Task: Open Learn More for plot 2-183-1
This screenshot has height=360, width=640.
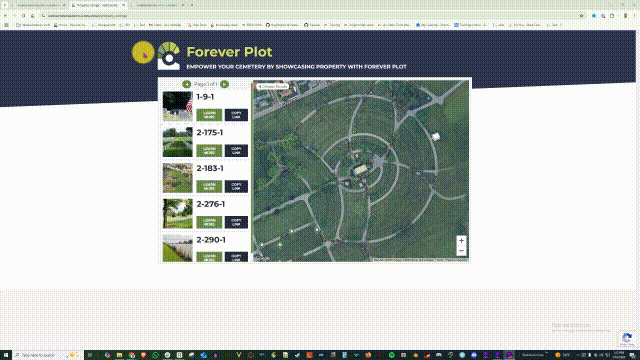Action: (209, 187)
